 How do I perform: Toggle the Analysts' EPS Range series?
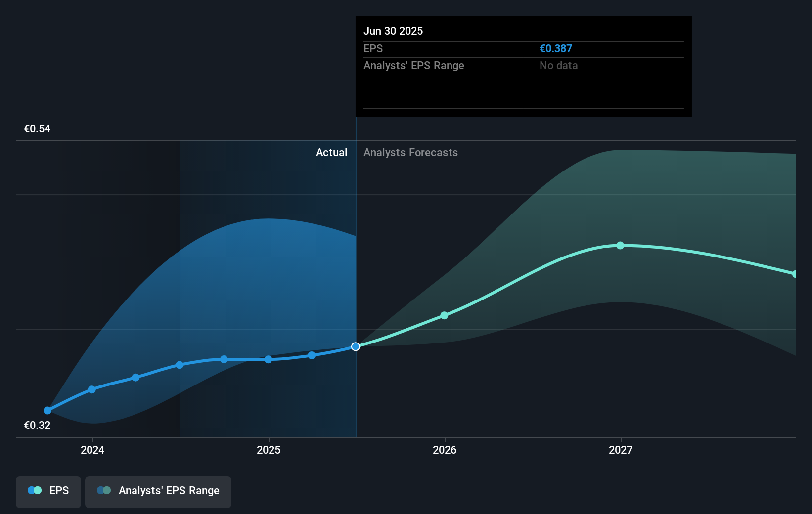click(x=158, y=491)
